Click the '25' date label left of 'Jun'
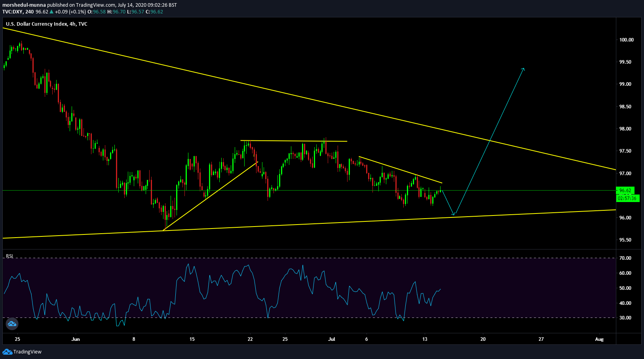 (x=17, y=339)
